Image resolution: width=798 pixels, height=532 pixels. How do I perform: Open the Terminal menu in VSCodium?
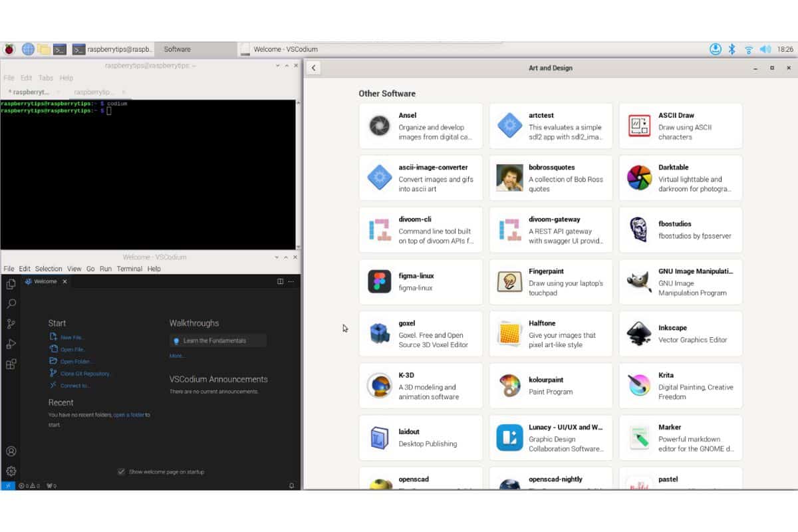coord(129,269)
